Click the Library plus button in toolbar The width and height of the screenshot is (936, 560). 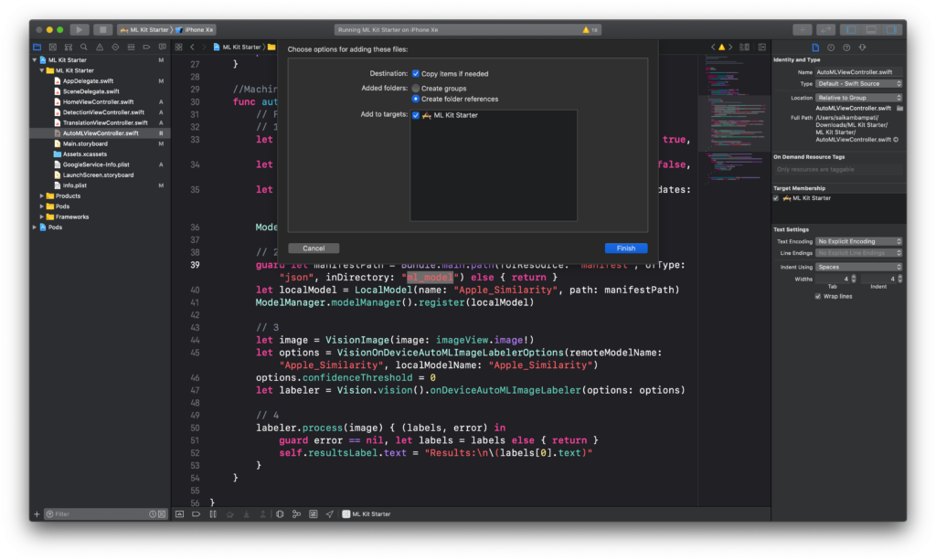click(803, 30)
